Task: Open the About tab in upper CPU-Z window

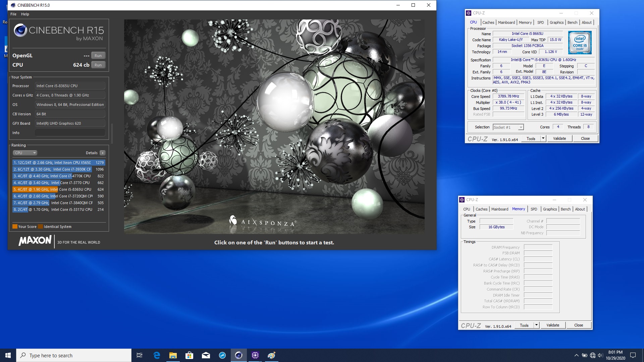Action: click(586, 22)
